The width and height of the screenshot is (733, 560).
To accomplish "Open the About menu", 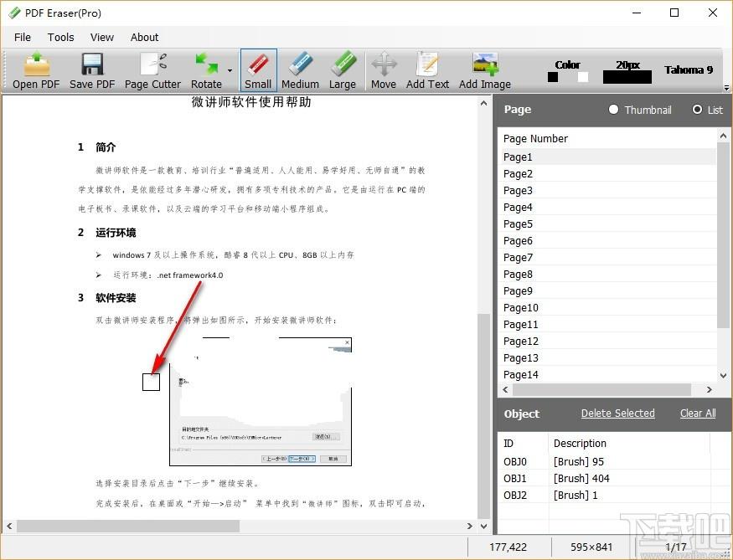I will tap(144, 38).
